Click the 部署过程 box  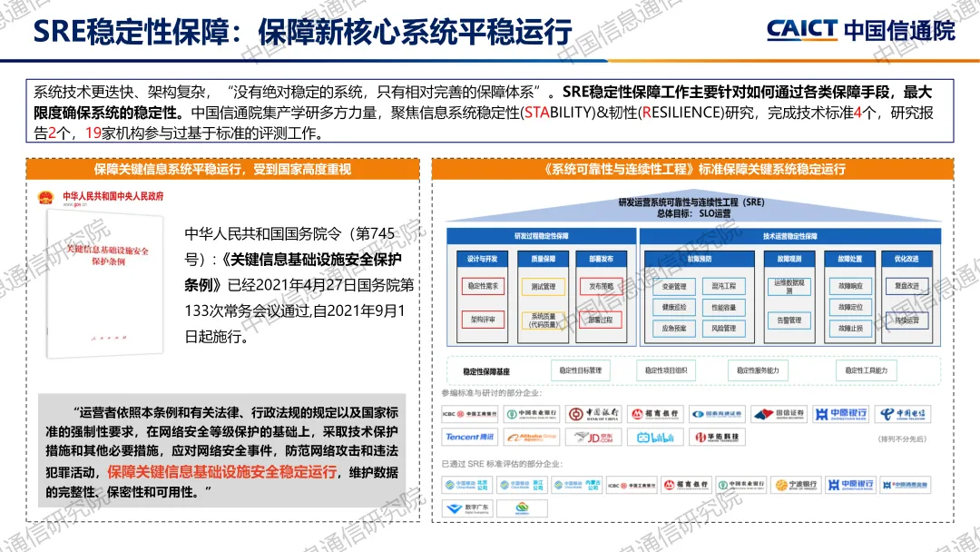pos(601,320)
